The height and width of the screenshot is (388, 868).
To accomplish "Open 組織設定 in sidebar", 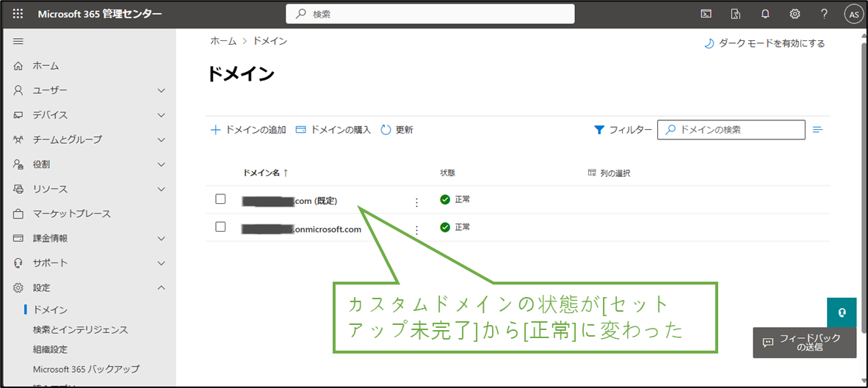I will pyautogui.click(x=51, y=349).
